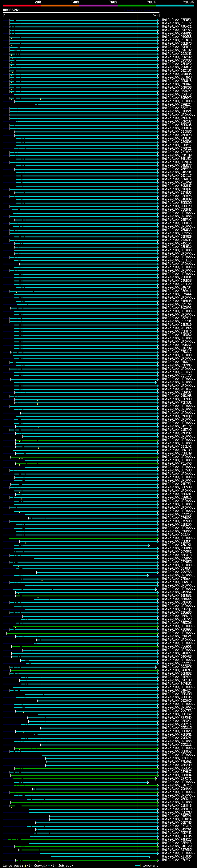The image size is (197, 868).
Task: Select hit label UniRef100_C5XCR2
Action: (176, 91)
